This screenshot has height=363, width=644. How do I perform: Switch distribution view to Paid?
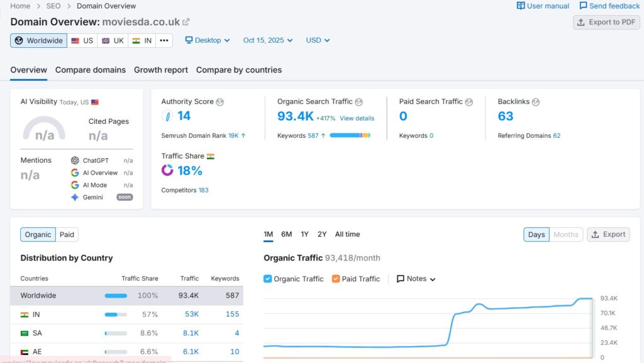(x=67, y=235)
